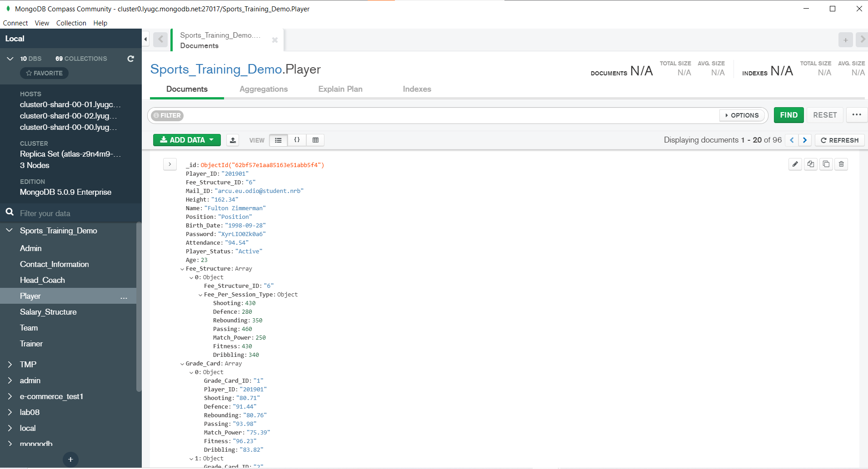Screen dimensions: 868x469
Task: Switch to the Explain Plan tab
Action: pos(340,89)
